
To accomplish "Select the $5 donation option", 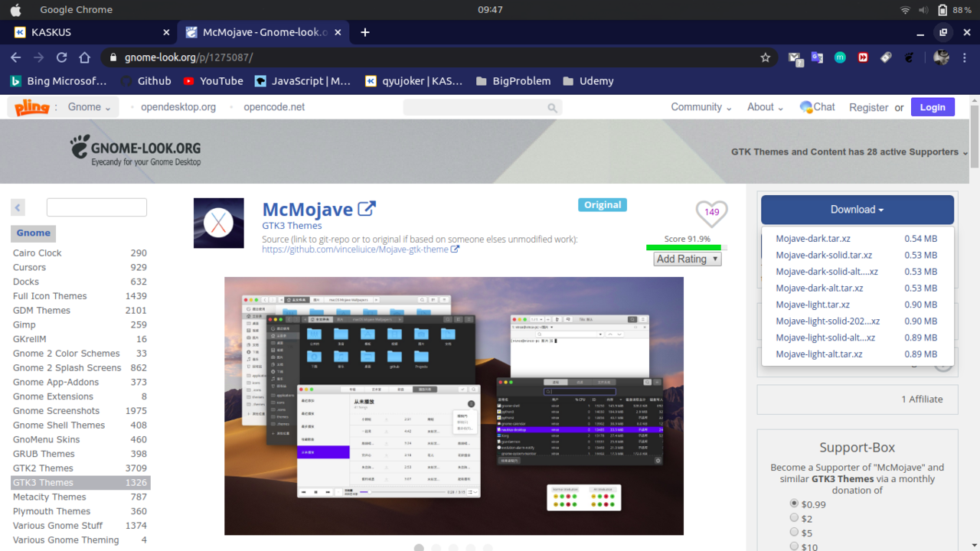I will click(794, 532).
